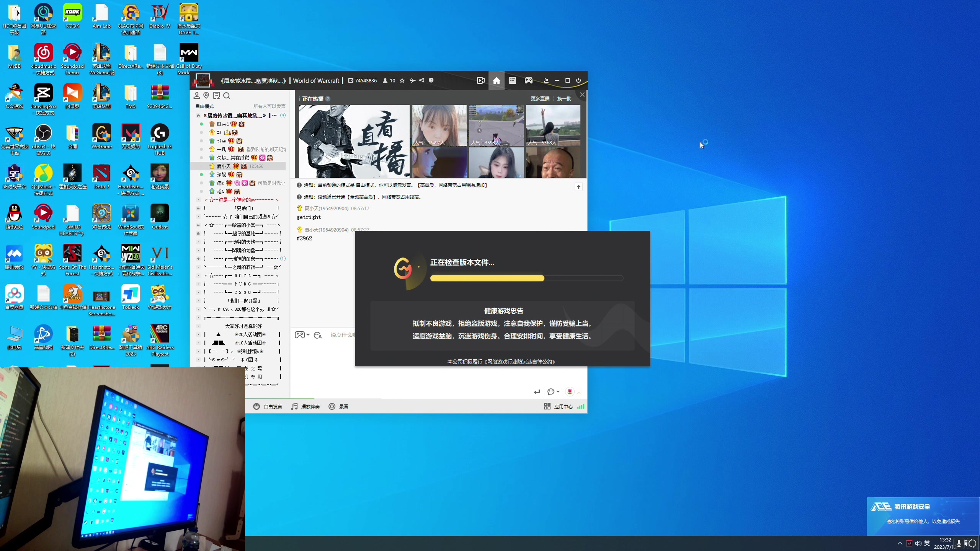Open the user list person icon
Image resolution: width=980 pixels, height=551 pixels.
tap(197, 95)
